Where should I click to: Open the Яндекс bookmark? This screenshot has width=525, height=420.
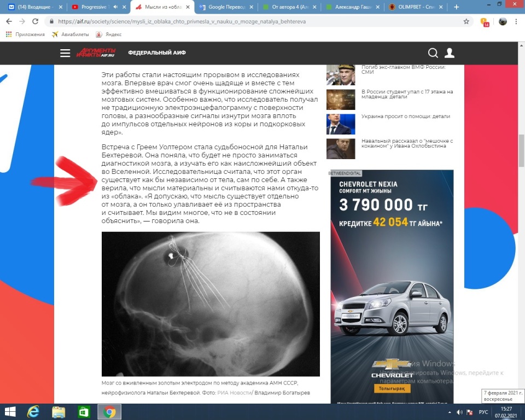point(109,34)
